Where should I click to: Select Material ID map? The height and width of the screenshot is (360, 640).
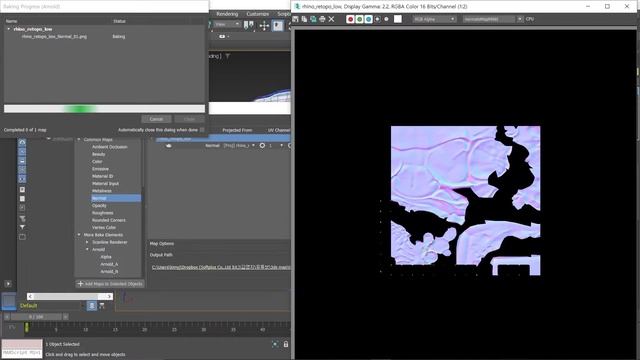102,176
